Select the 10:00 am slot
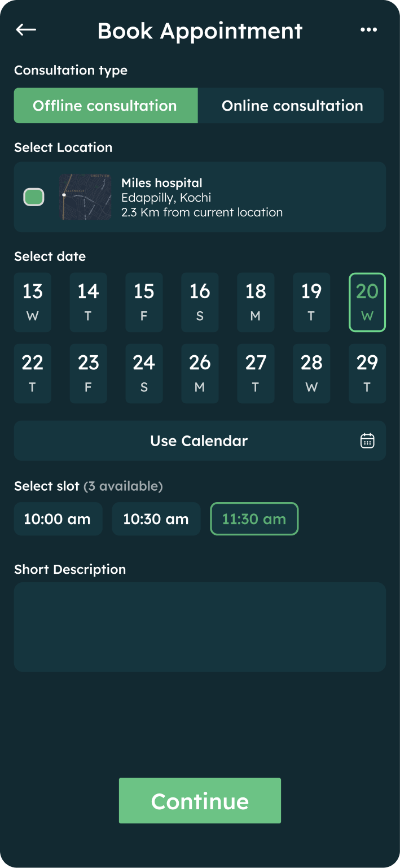The width and height of the screenshot is (400, 868). (58, 519)
